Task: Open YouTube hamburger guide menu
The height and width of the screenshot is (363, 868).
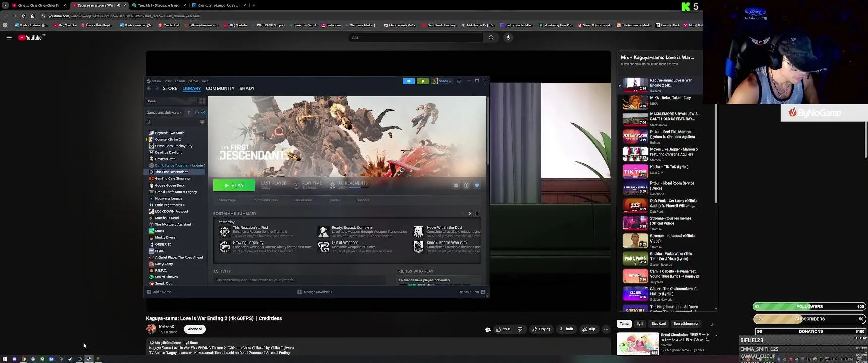Action: coord(9,37)
